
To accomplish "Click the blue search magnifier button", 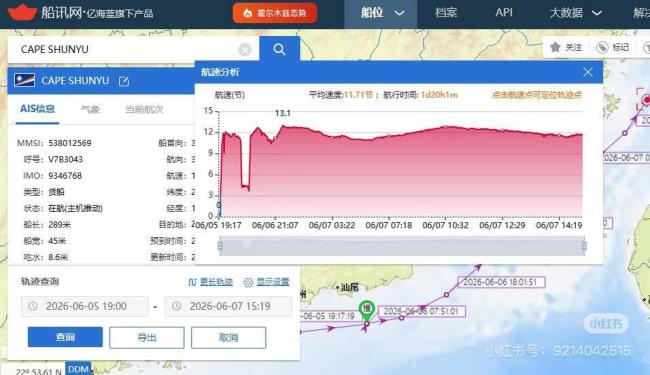I will click(x=279, y=49).
